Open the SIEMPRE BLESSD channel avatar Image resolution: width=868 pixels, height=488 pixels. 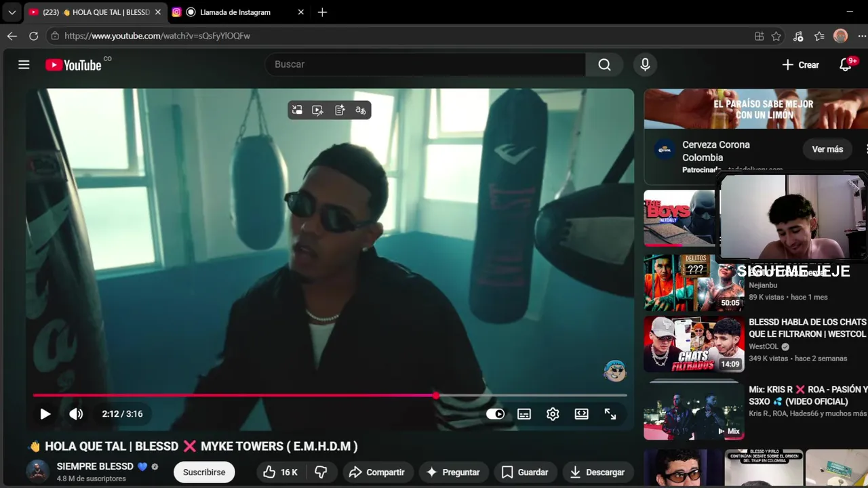tap(37, 472)
